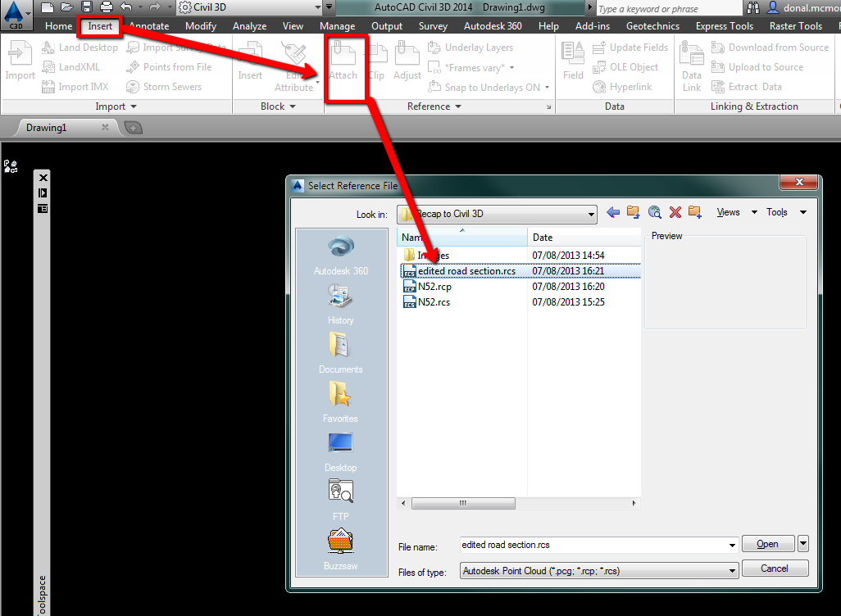The height and width of the screenshot is (616, 841).
Task: Click Cancel in Select Reference File dialog
Action: pyautogui.click(x=775, y=568)
